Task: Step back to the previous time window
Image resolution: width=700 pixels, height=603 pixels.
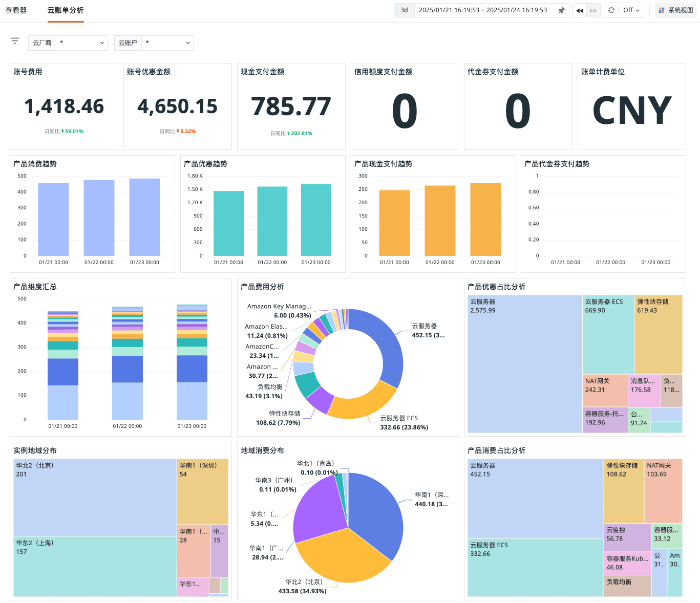Action: click(x=580, y=10)
